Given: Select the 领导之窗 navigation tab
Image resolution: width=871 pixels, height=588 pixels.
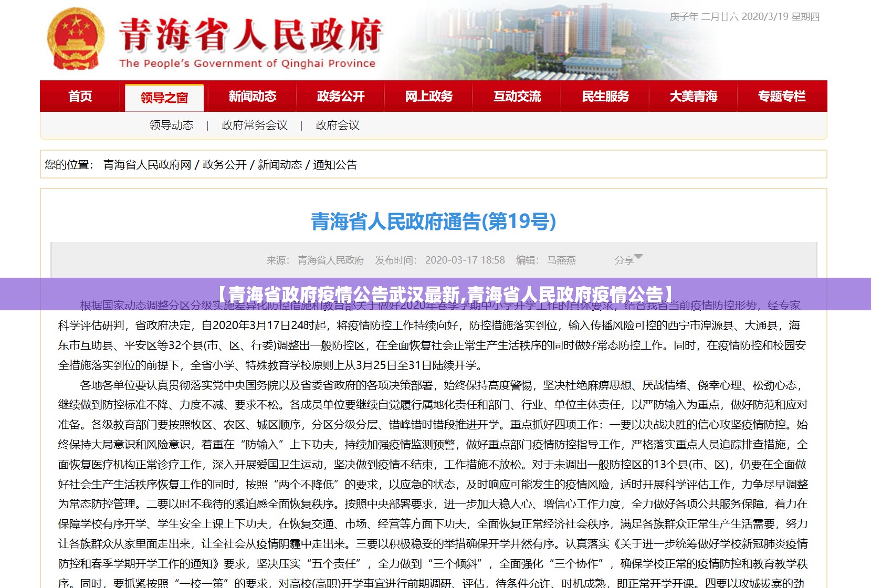Looking at the screenshot, I should coord(164,98).
